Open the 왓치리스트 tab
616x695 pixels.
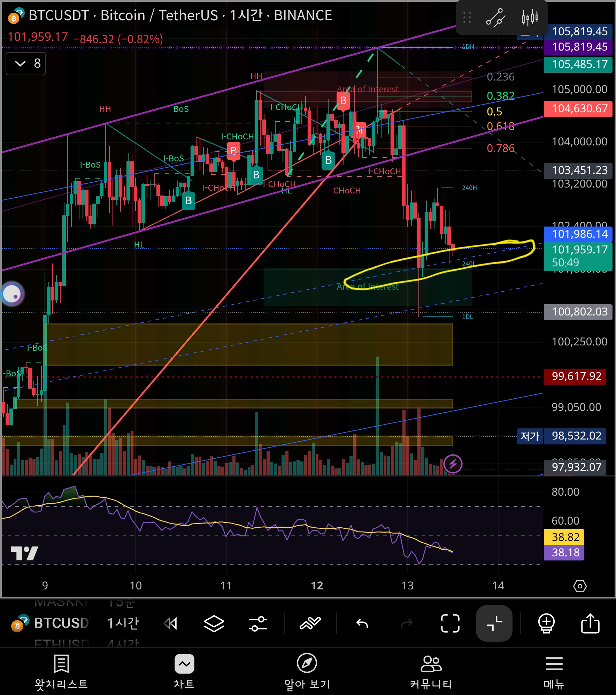tap(61, 671)
